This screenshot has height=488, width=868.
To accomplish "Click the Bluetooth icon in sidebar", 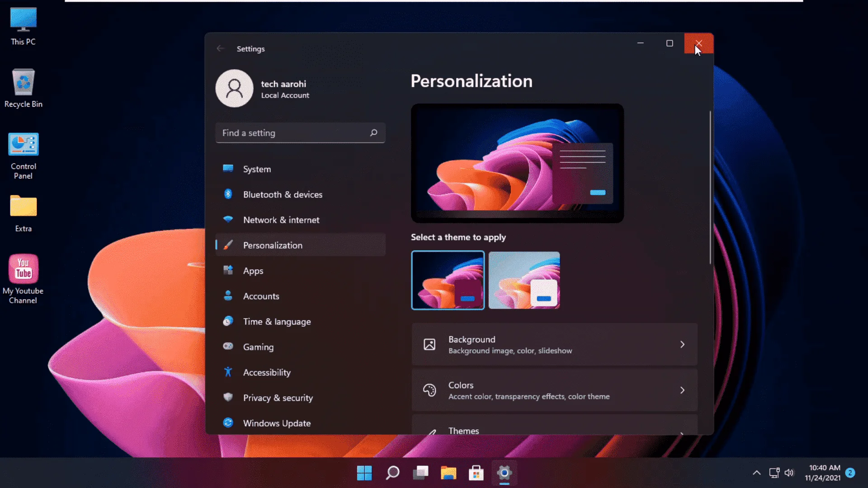I will (x=228, y=194).
